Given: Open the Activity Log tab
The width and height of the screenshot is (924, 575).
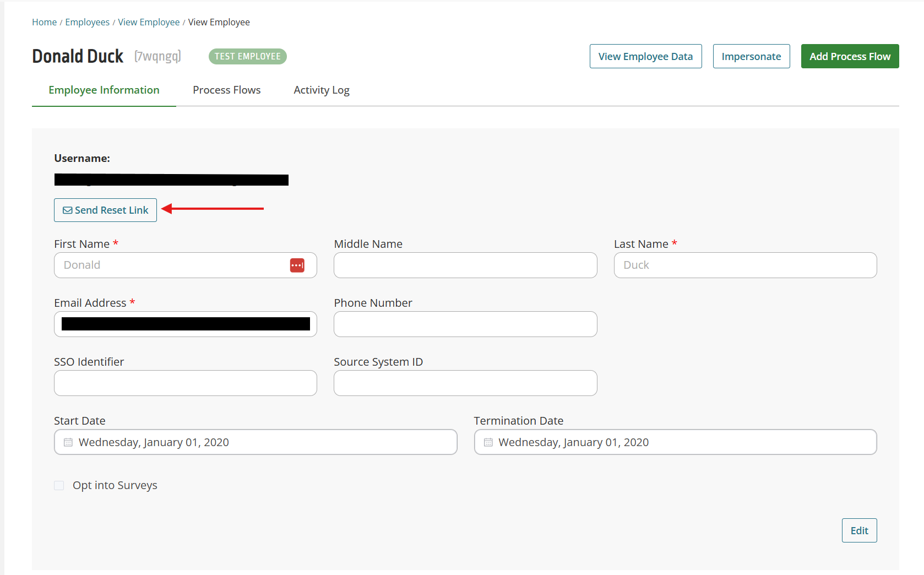Looking at the screenshot, I should point(322,90).
